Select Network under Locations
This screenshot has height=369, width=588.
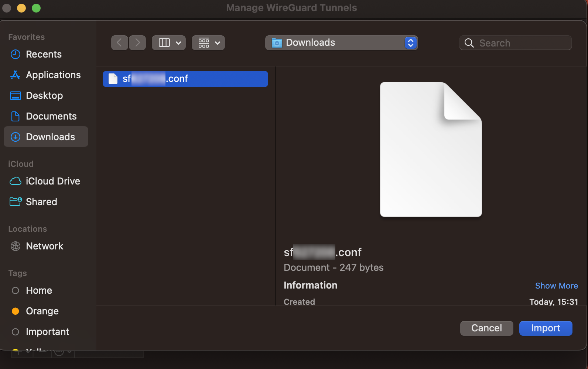46,246
